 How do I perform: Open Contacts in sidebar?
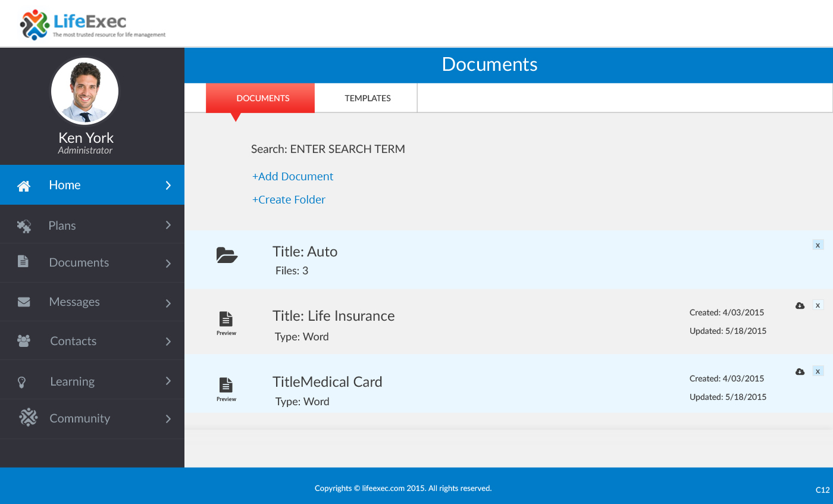(92, 341)
